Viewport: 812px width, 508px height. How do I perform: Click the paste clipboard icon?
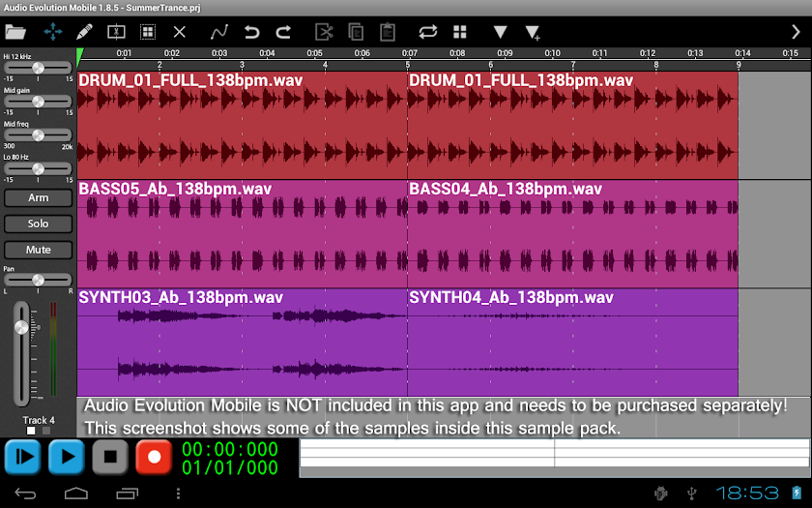(x=388, y=32)
